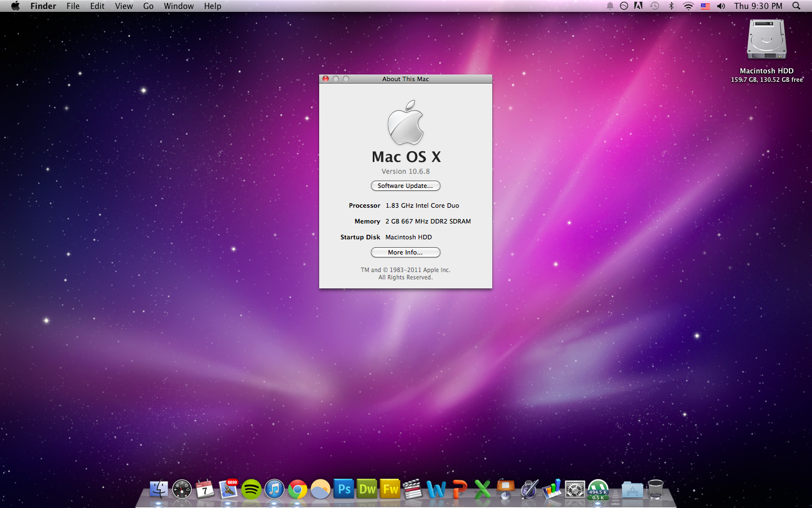Screen dimensions: 812x508
Task: Open the iCal calendar Dock icon
Action: [205, 489]
